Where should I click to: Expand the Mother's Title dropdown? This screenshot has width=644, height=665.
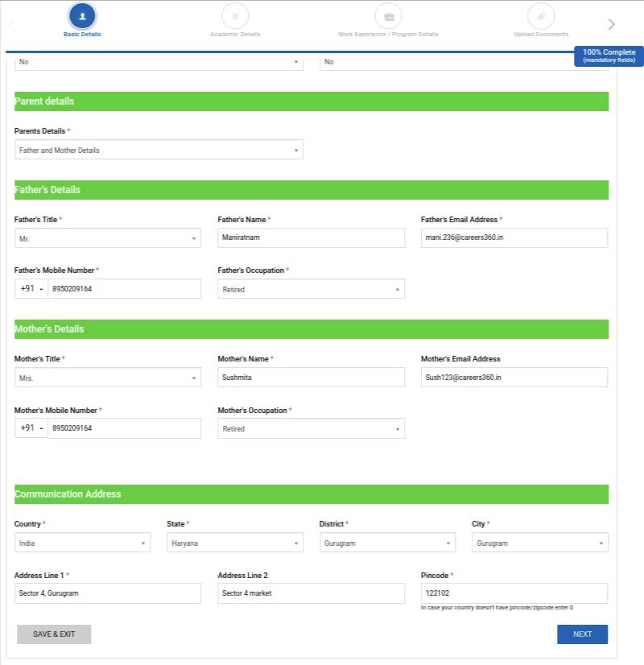click(108, 377)
